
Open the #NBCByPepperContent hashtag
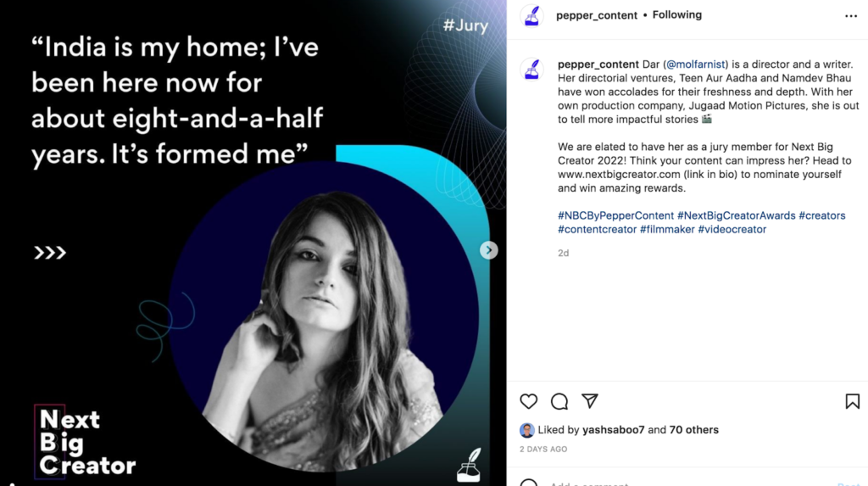pos(615,215)
